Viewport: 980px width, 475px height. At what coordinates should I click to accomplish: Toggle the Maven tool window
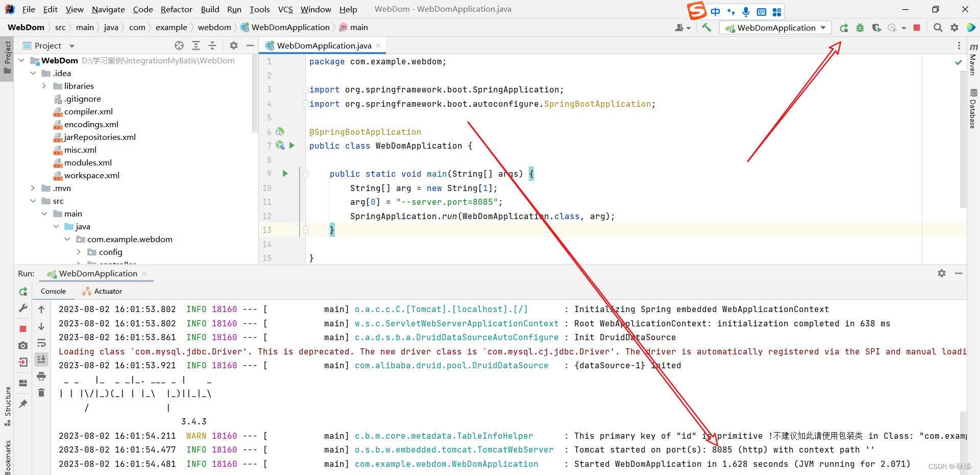(x=973, y=60)
